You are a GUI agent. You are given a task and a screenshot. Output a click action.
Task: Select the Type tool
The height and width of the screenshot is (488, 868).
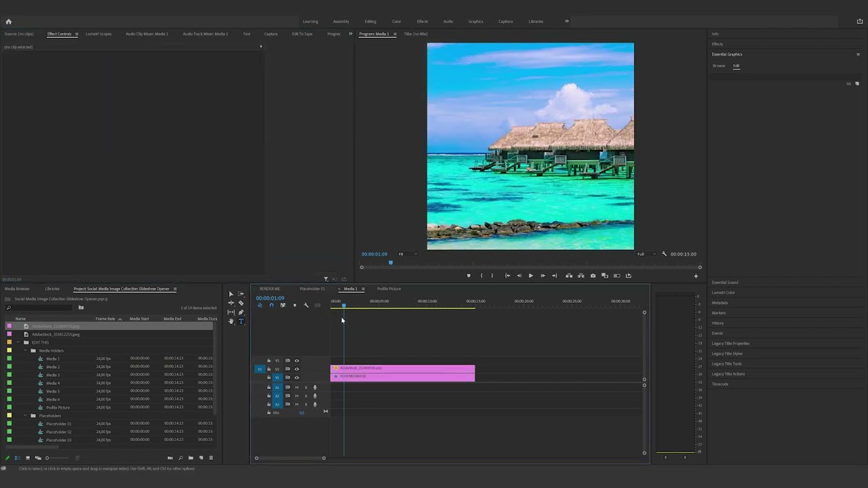tap(241, 321)
